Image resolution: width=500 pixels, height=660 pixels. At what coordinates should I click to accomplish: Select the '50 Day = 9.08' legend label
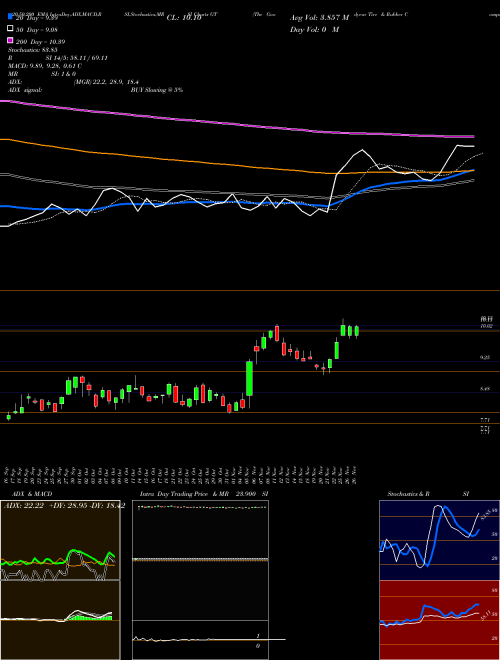pos(37,29)
